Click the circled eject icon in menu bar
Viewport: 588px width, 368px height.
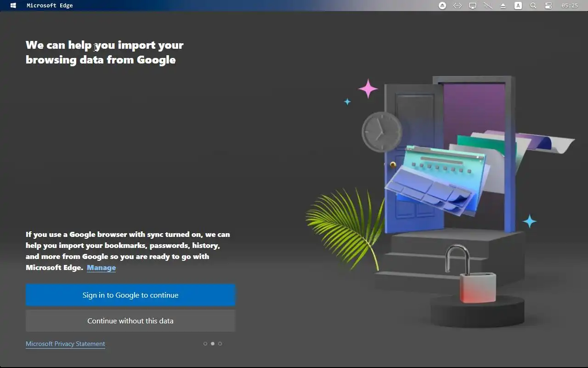[442, 6]
